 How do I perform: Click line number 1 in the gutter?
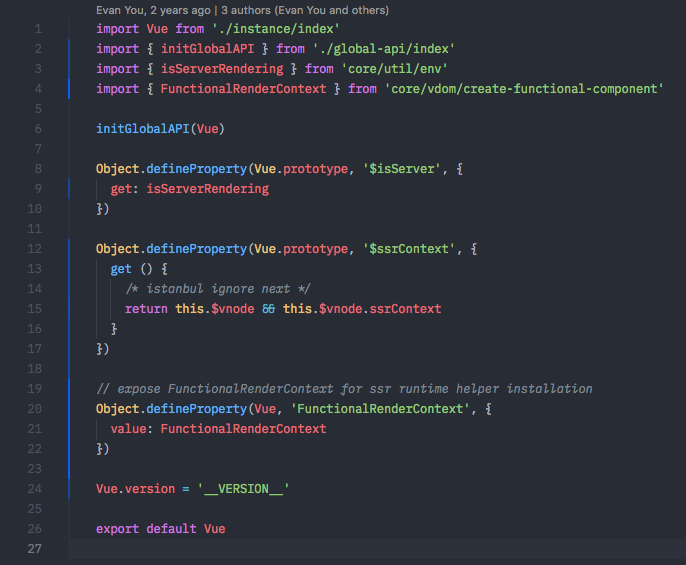point(38,29)
